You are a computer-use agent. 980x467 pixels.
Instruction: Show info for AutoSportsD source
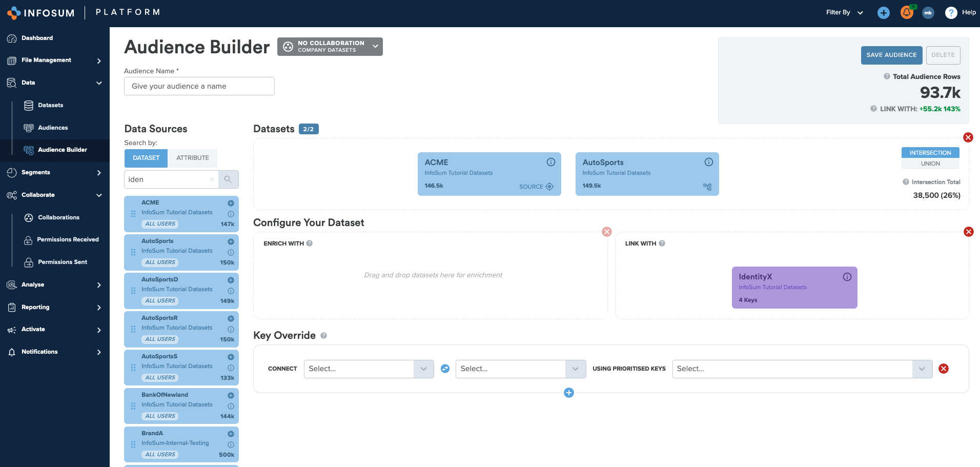pyautogui.click(x=231, y=291)
